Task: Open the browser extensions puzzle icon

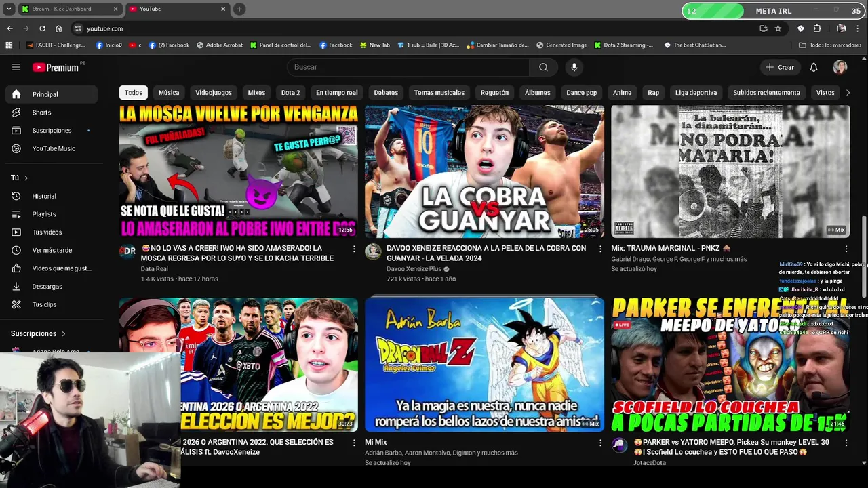Action: pyautogui.click(x=817, y=28)
